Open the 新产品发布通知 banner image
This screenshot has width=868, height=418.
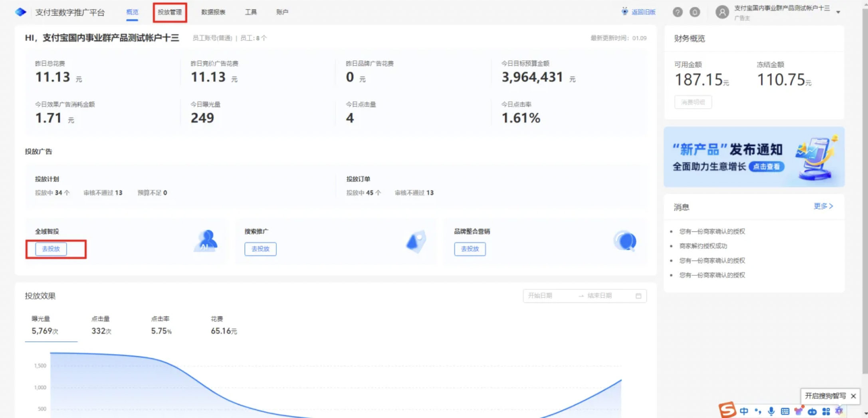754,157
